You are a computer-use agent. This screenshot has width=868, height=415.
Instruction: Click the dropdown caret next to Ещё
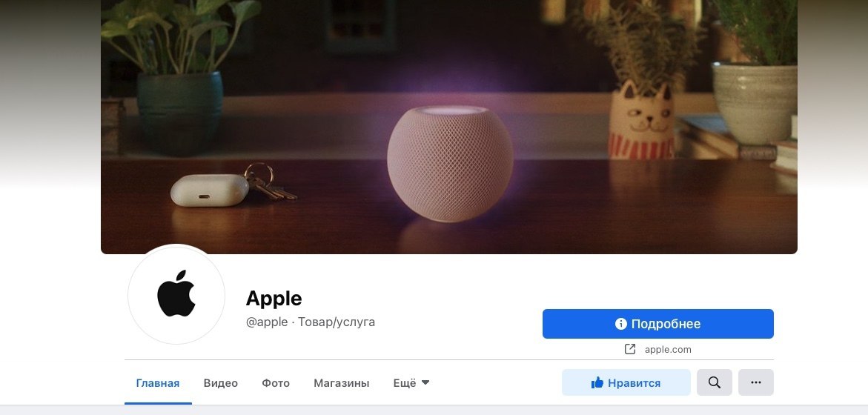pos(425,382)
